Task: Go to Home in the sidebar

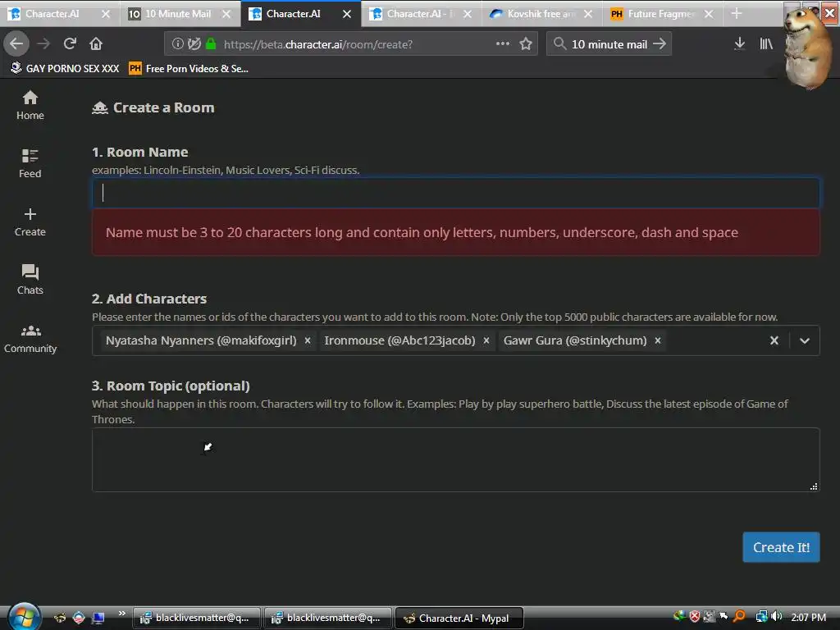Action: (x=30, y=106)
